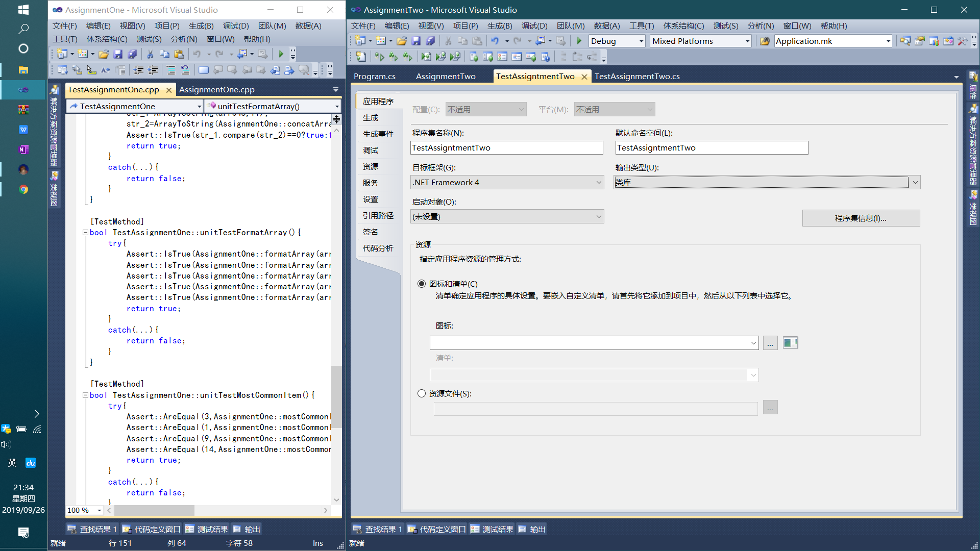980x551 pixels.
Task: Open Solution Explorer icon in AssignmentTwo toolbar
Action: 905,41
